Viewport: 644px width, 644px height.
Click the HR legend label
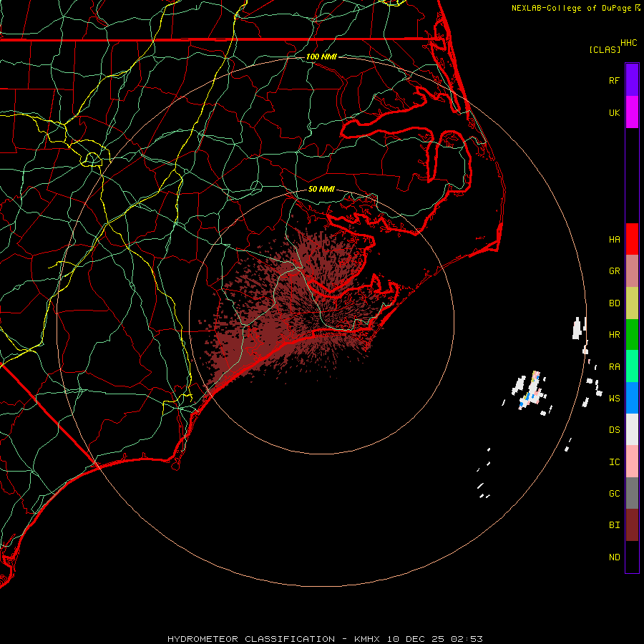pos(614,335)
